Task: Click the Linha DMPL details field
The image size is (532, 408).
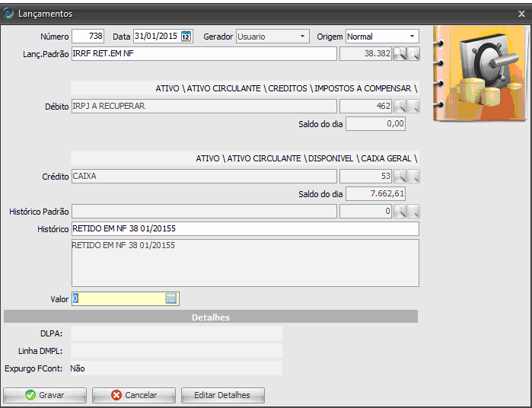Action: click(177, 351)
